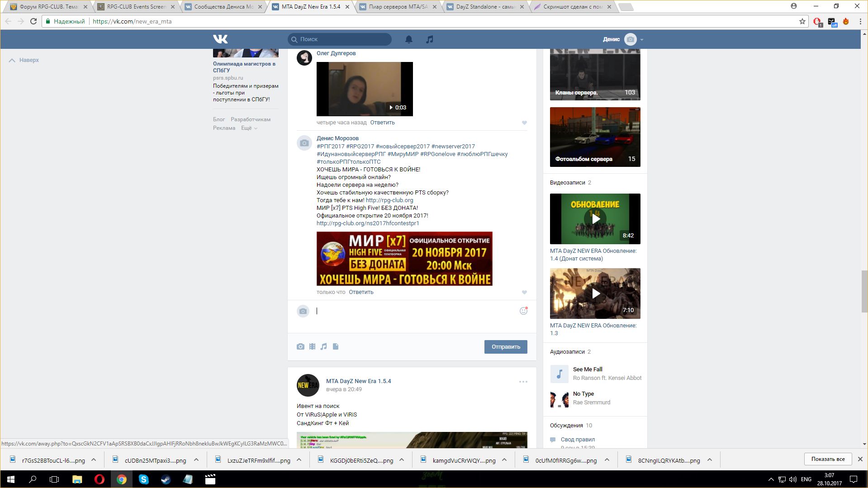868x488 pixels.
Task: Like Олег Дулгеров's video comment
Action: 524,123
